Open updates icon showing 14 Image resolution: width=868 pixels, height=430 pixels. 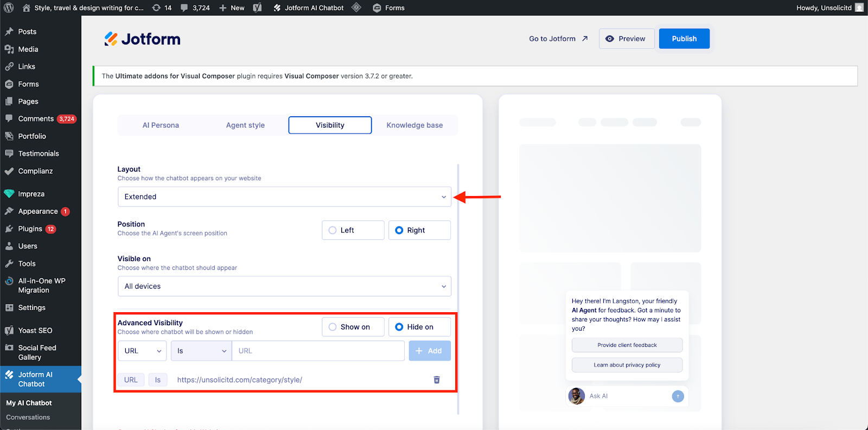click(162, 8)
